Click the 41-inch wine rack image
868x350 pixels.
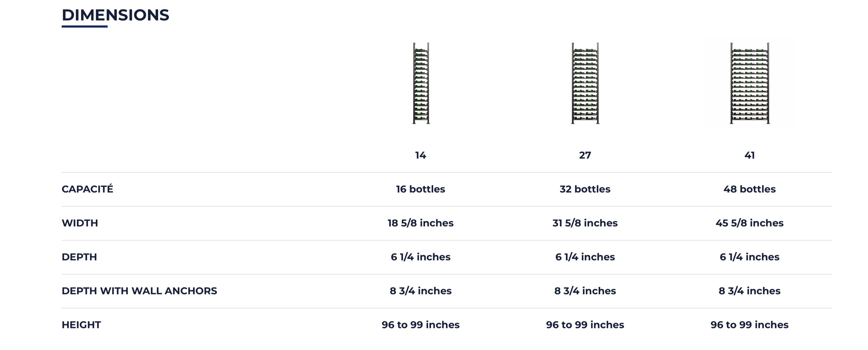[x=750, y=83]
